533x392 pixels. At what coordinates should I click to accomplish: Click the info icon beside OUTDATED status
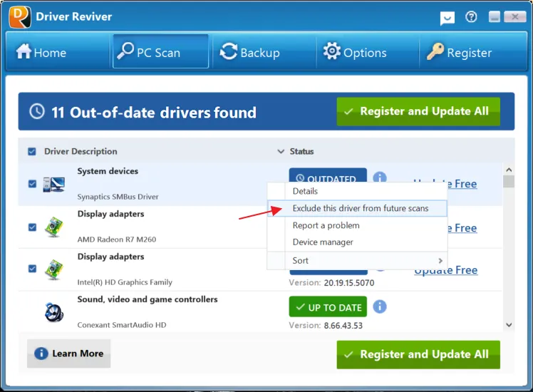[379, 177]
